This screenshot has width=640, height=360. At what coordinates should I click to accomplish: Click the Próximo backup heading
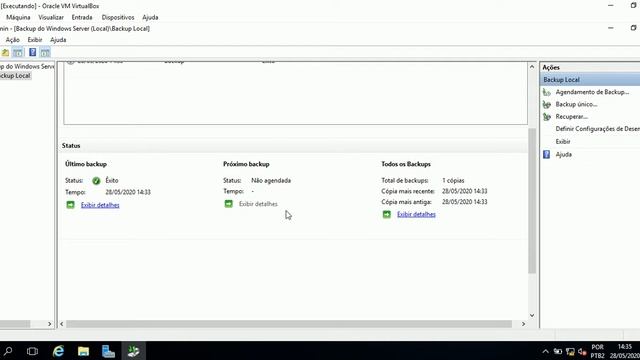[x=246, y=164]
